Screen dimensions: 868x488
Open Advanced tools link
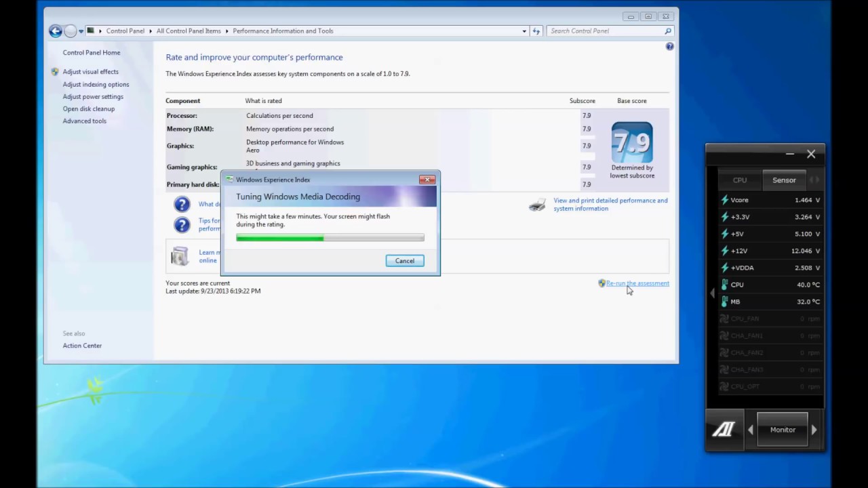85,121
